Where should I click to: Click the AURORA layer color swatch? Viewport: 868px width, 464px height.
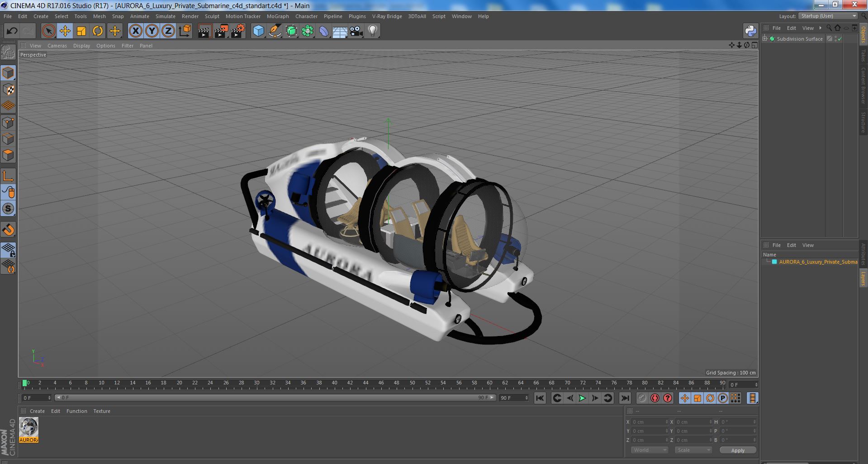click(x=774, y=262)
